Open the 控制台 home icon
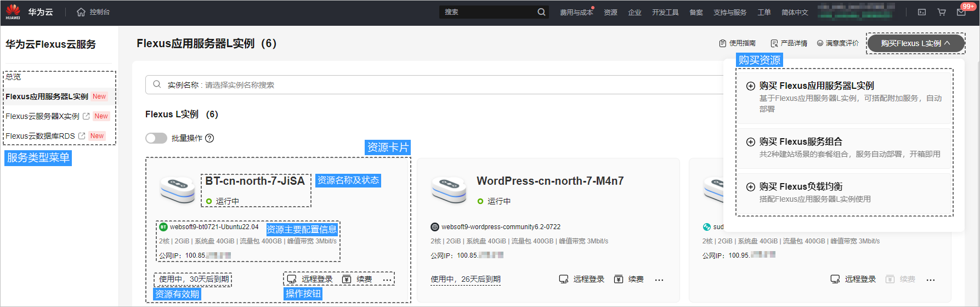The height and width of the screenshot is (307, 980). point(81,12)
